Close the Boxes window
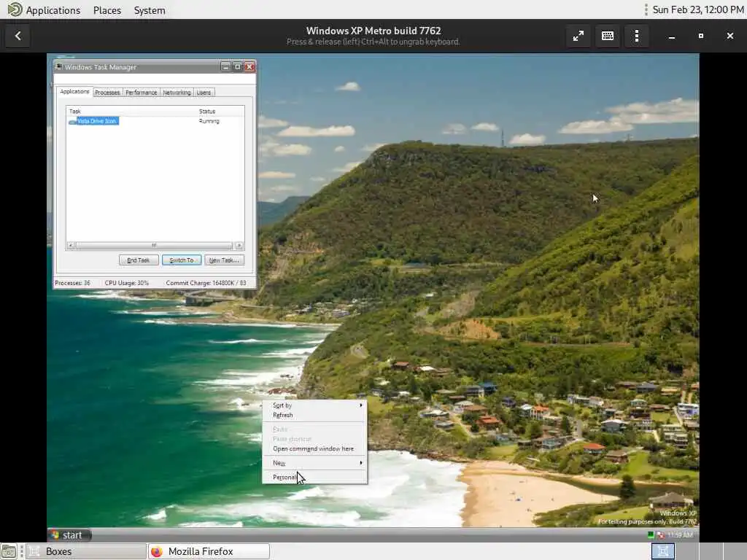Image resolution: width=747 pixels, height=560 pixels. (x=729, y=36)
